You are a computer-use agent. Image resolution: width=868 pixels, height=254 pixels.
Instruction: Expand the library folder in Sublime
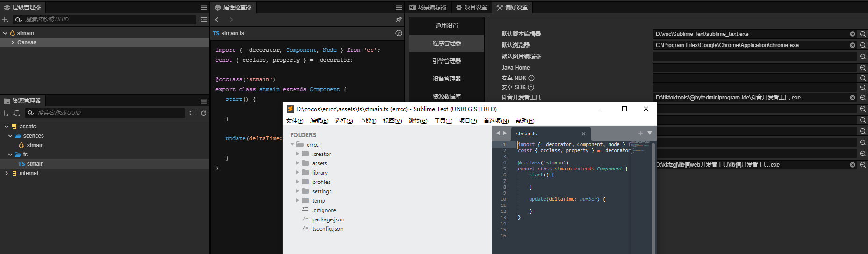tap(298, 172)
